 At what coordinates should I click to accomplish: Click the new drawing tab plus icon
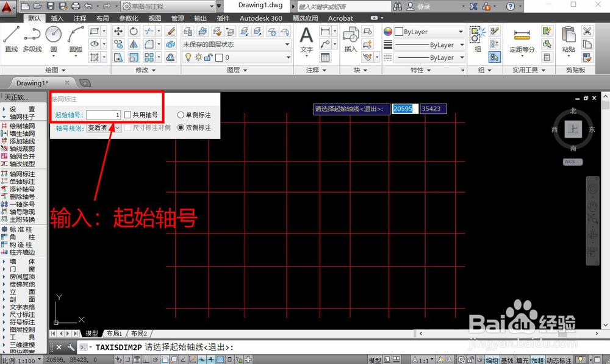click(85, 82)
